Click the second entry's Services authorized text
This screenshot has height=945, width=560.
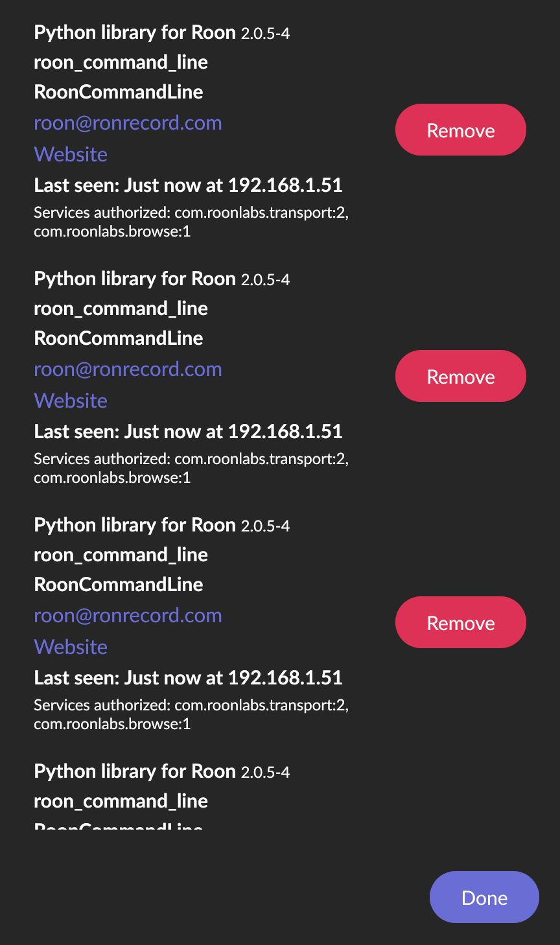point(191,468)
